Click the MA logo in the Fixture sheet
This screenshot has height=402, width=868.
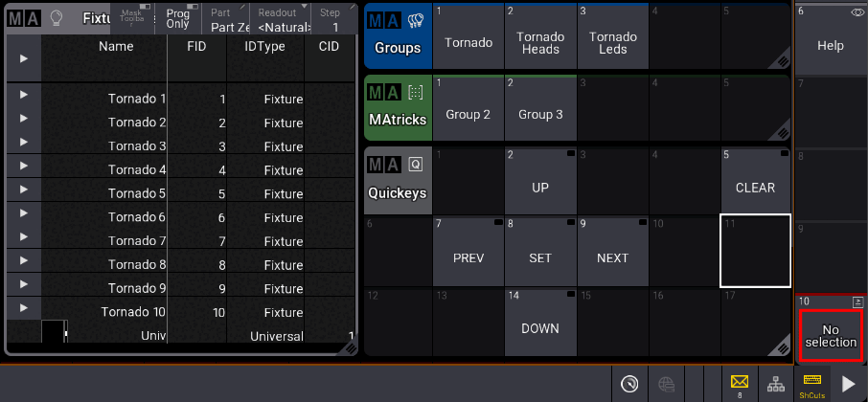(23, 18)
